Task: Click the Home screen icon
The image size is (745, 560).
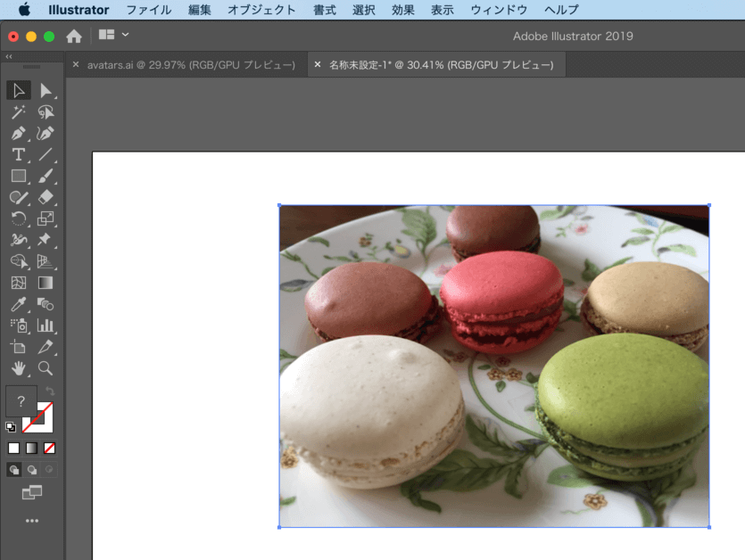Action: [74, 36]
